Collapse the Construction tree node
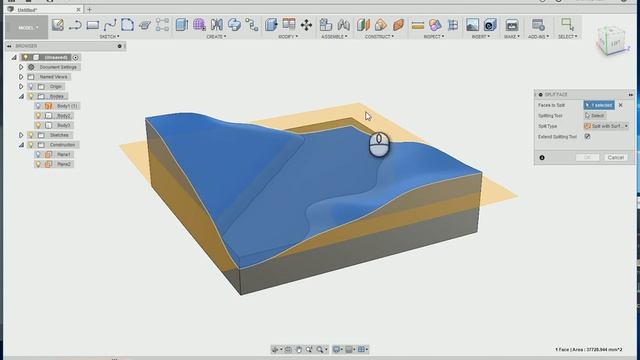 click(21, 145)
